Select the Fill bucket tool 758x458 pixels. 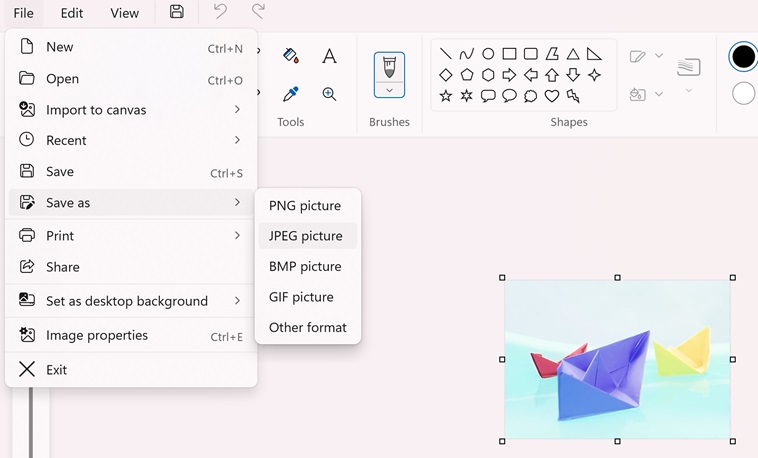tap(291, 56)
